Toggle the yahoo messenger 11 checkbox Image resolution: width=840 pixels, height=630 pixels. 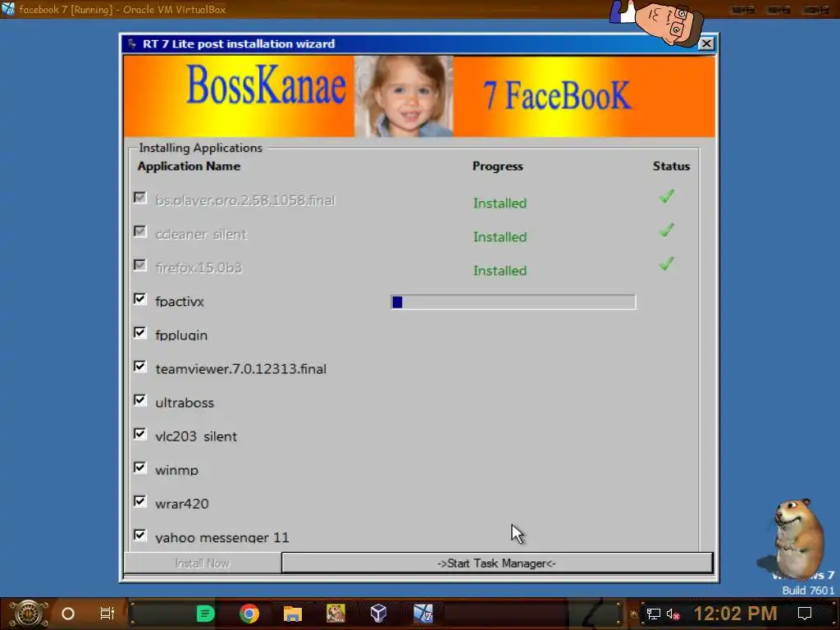(x=139, y=535)
